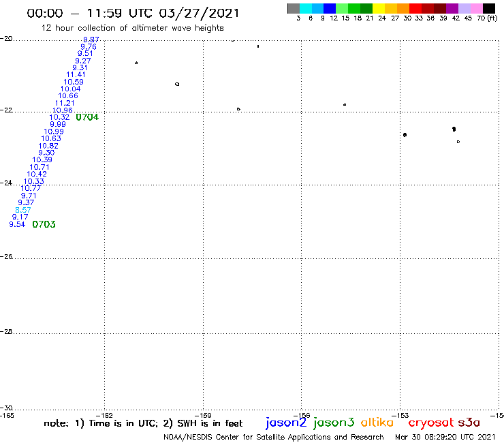
Task: Select the 9.51 wave reading
Action: click(85, 53)
